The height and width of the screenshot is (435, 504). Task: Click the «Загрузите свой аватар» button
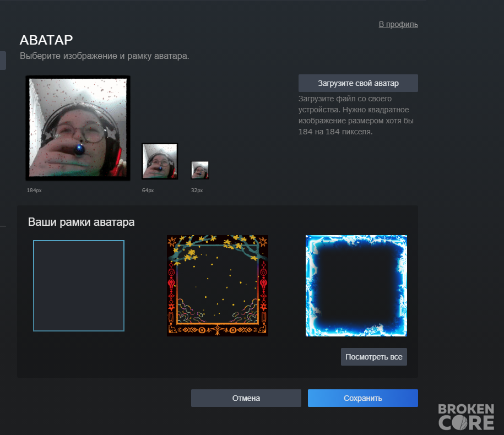tap(358, 83)
